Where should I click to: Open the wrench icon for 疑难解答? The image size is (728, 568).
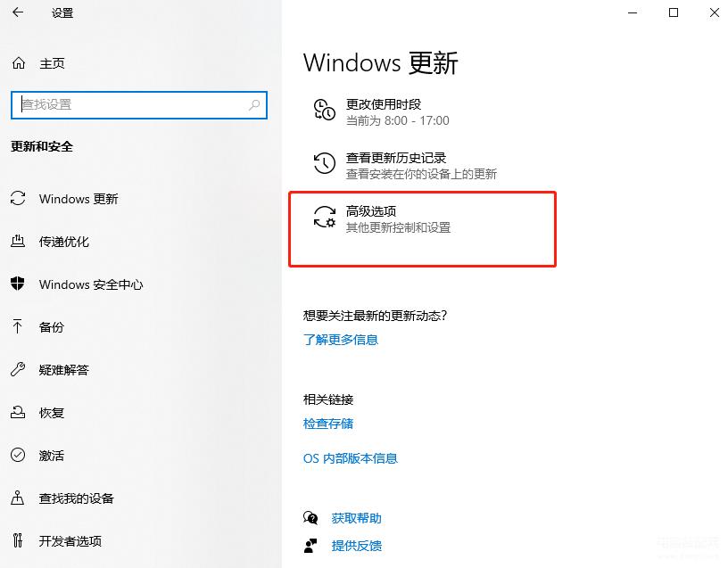pos(18,369)
